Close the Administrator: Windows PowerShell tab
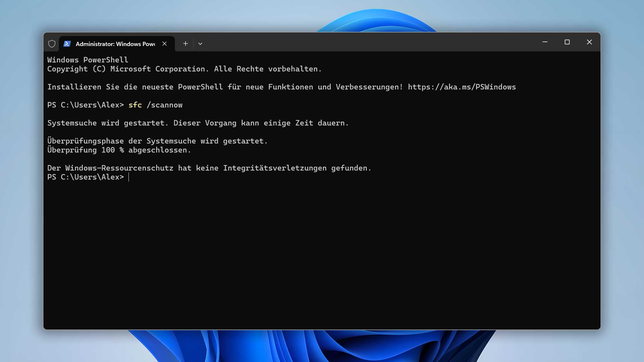The height and width of the screenshot is (362, 644). click(165, 44)
